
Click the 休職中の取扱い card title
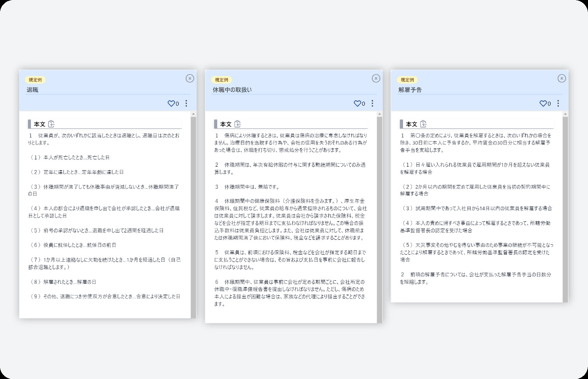[232, 90]
